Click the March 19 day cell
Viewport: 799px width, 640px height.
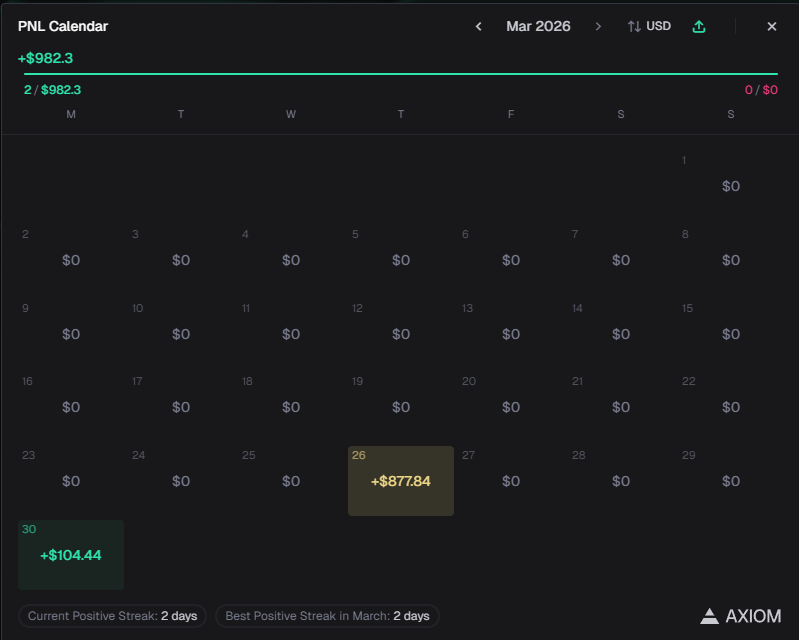[x=401, y=407]
